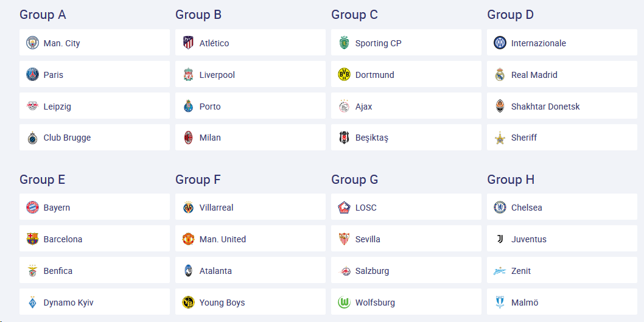Select the Dynamo Kyiv team link

[x=94, y=303]
